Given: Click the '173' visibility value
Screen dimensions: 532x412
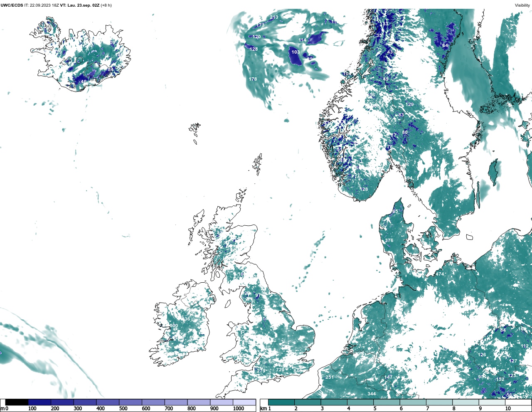Looking at the screenshot, I should click(260, 25).
